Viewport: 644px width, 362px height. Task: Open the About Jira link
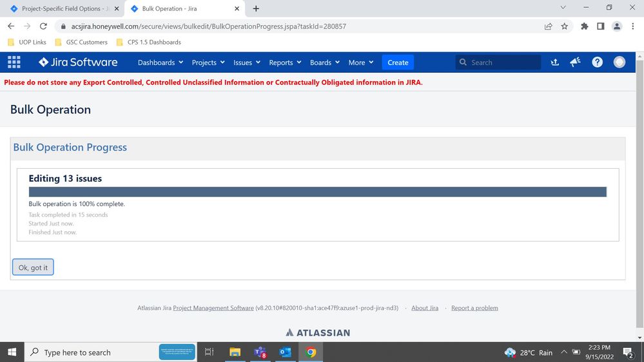coord(425,308)
